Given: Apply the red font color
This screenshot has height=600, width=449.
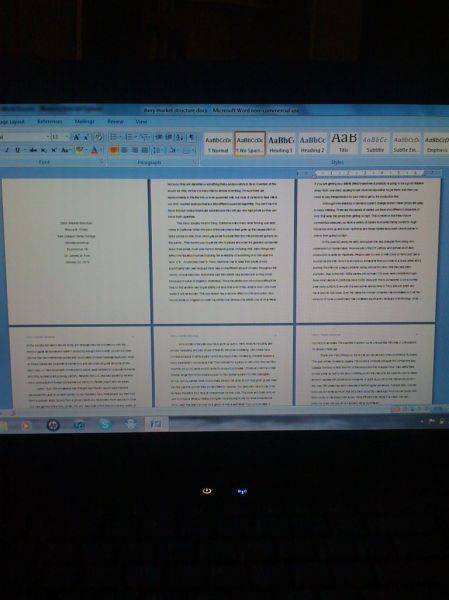Looking at the screenshot, I should point(94,150).
